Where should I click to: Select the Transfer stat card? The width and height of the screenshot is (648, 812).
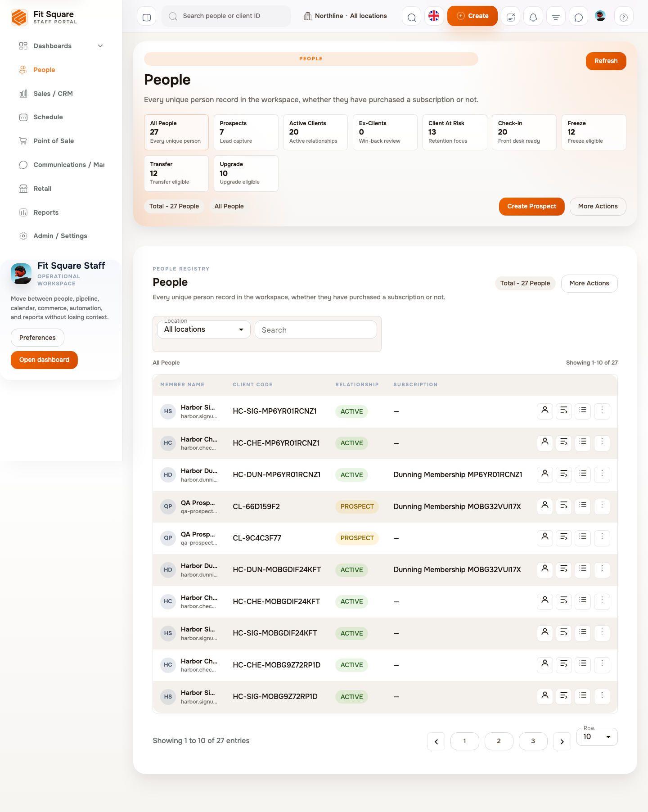tap(176, 173)
